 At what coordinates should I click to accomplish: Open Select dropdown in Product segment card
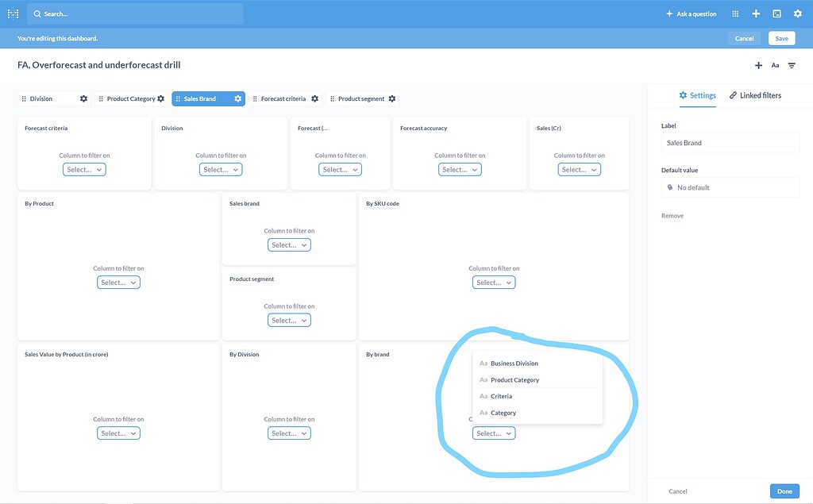pyautogui.click(x=289, y=321)
